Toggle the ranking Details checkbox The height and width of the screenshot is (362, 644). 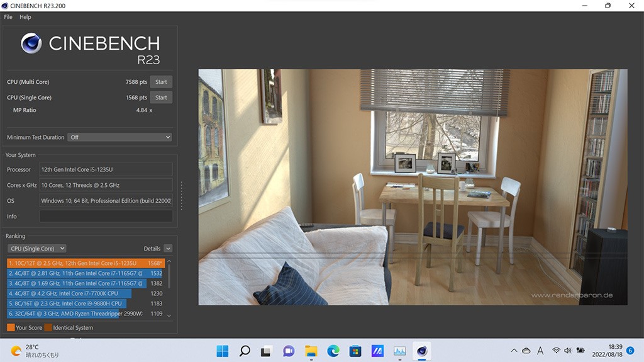click(x=168, y=249)
